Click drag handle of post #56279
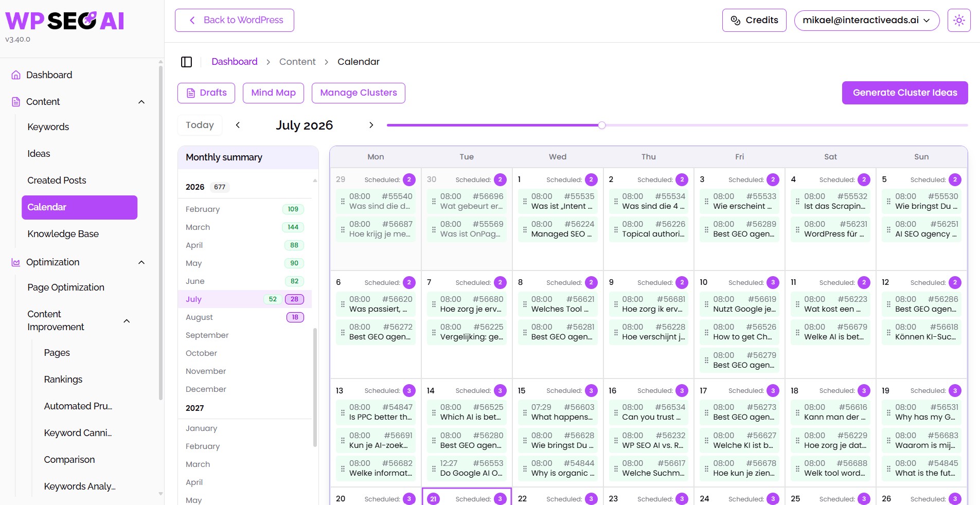This screenshot has width=980, height=505. point(706,360)
